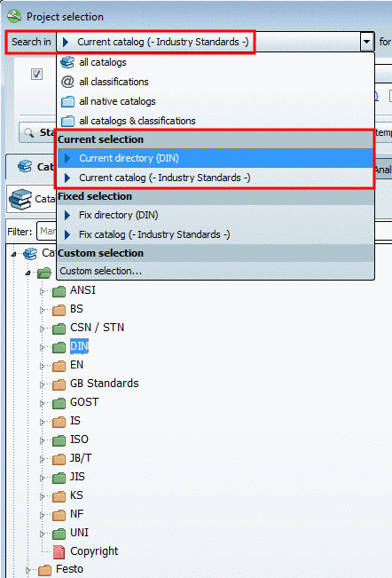Image resolution: width=392 pixels, height=578 pixels.
Task: Click the catalogs & classifications folder icon
Action: tap(67, 121)
